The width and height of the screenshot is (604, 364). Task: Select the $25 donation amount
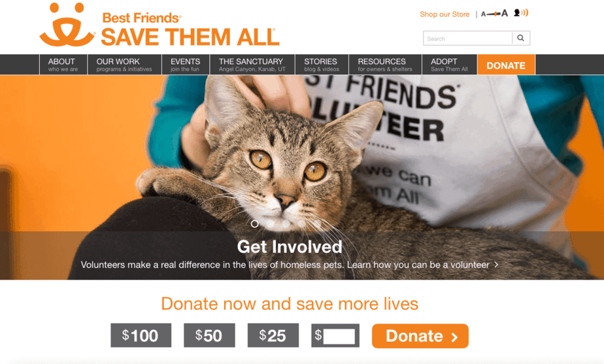[x=273, y=335]
